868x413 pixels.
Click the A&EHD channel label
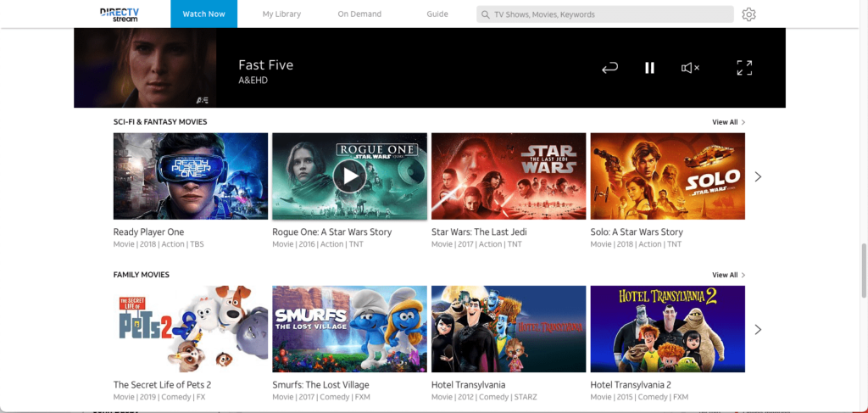coord(253,81)
